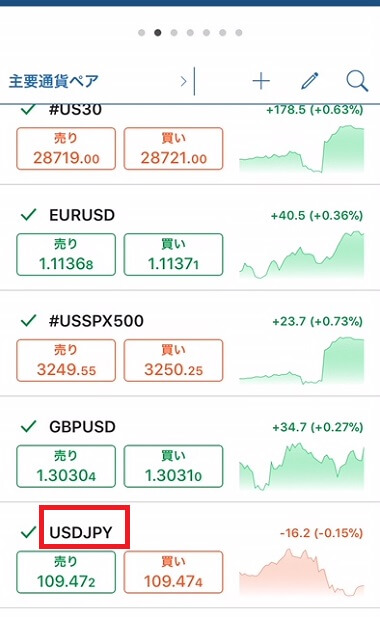Expand the 主要通貨ペア chevron arrow
Viewport: 380px width, 617px height.
(183, 81)
